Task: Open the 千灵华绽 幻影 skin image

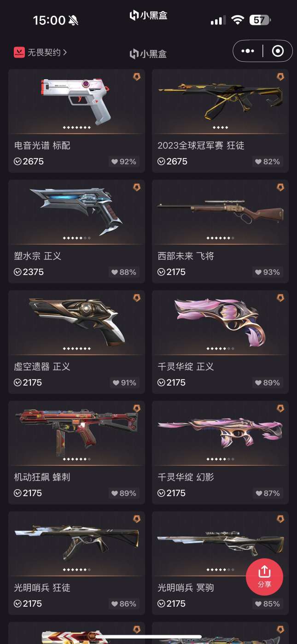Action: (220, 433)
